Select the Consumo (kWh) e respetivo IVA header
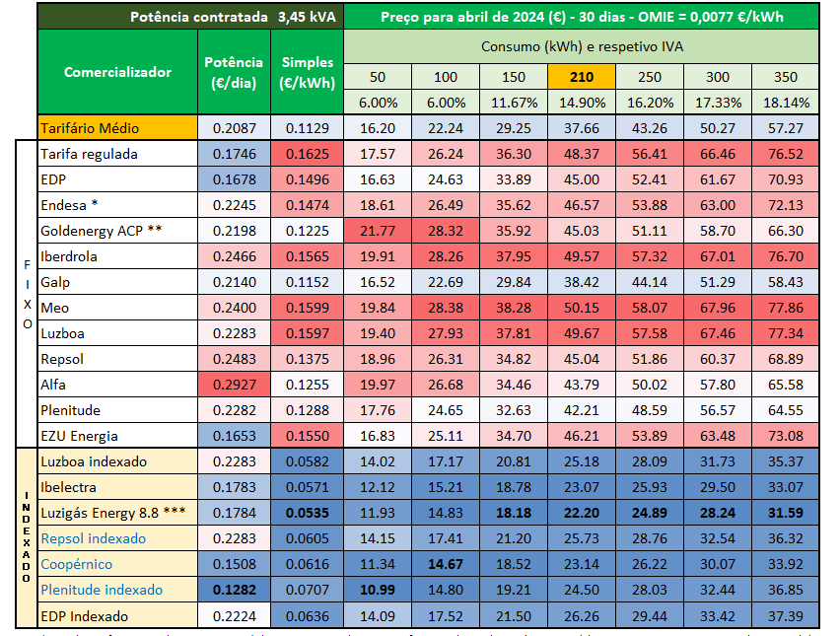The image size is (840, 636). (x=581, y=47)
